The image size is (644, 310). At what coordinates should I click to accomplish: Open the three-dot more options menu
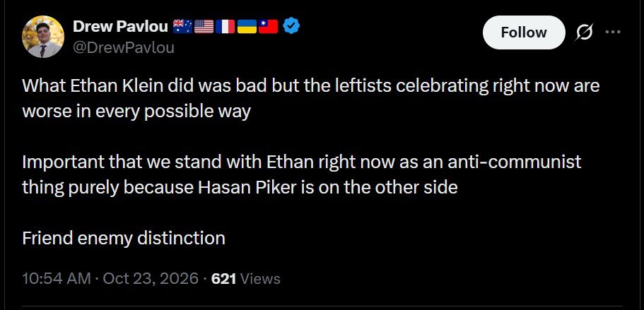pyautogui.click(x=613, y=32)
